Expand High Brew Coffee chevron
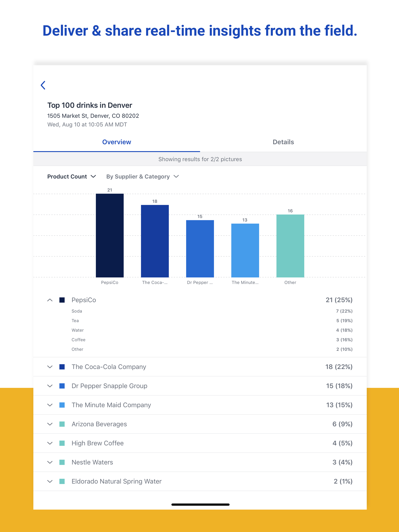 [x=50, y=443]
